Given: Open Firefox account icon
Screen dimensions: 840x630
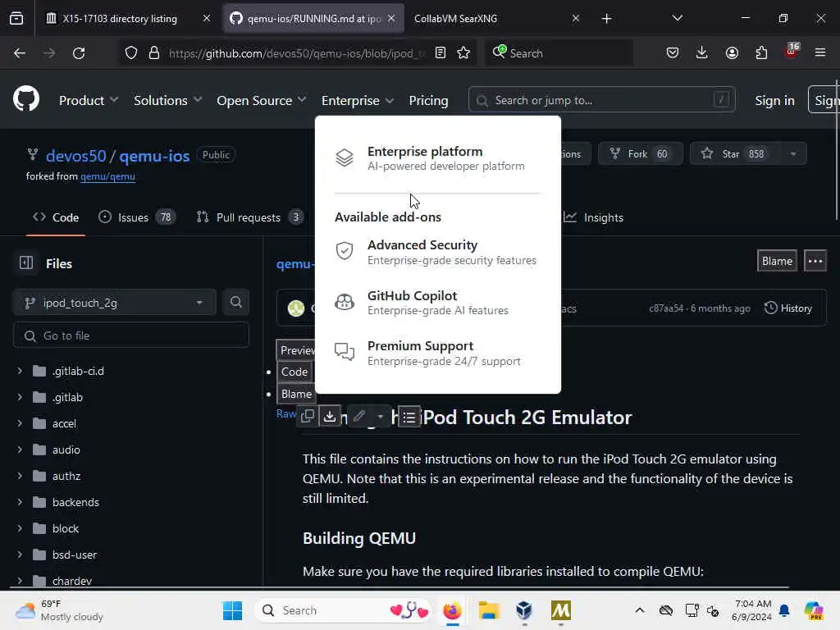Looking at the screenshot, I should 732,52.
